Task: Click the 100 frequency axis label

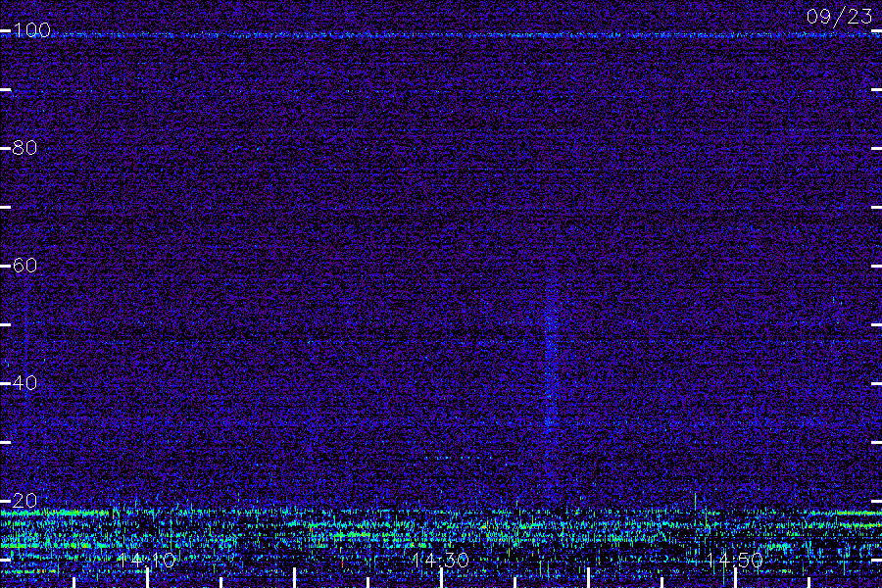Action: (x=32, y=29)
